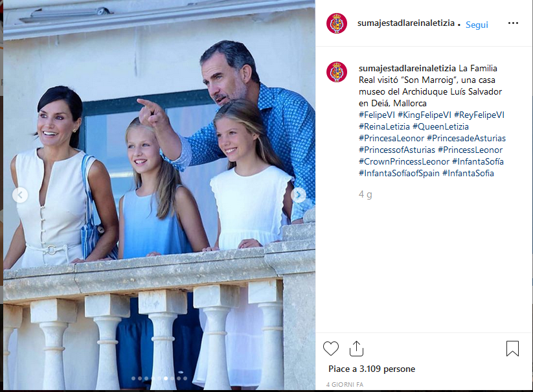This screenshot has height=392, width=533.
Task: Open the #PrincesaLeonor hashtag
Action: pos(391,138)
